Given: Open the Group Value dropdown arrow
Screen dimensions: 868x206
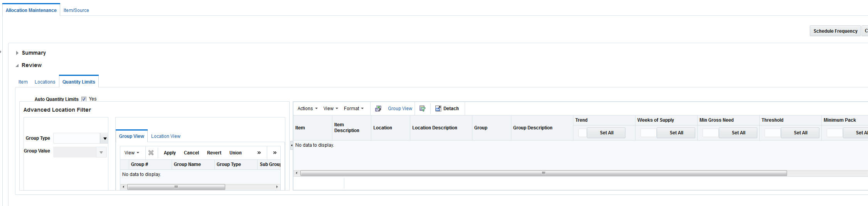Looking at the screenshot, I should [x=101, y=152].
